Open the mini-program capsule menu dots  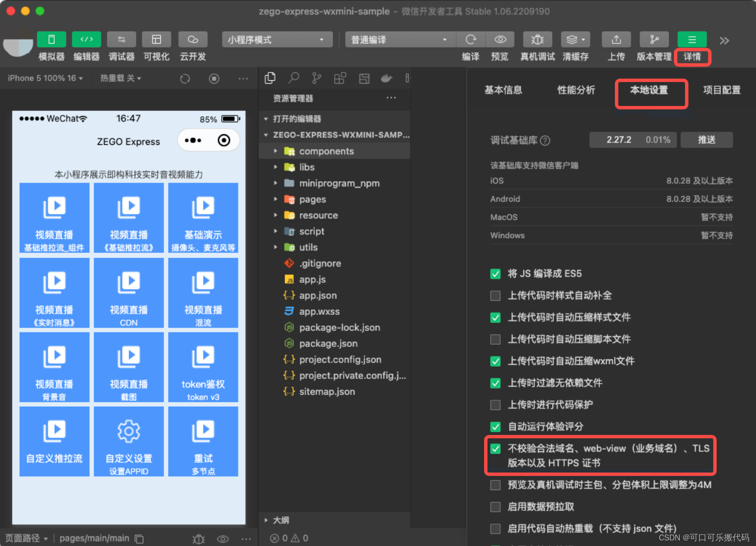[193, 140]
